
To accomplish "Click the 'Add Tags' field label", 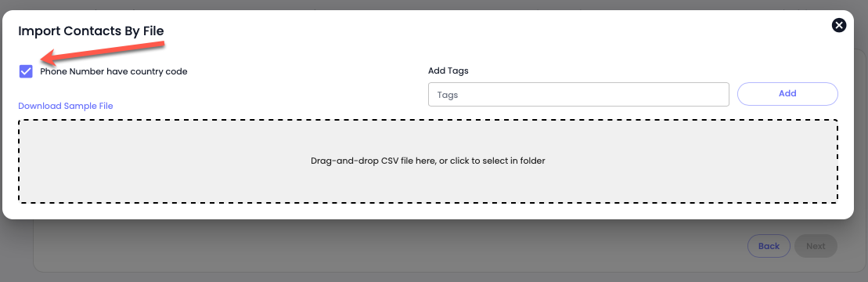I will pyautogui.click(x=448, y=71).
